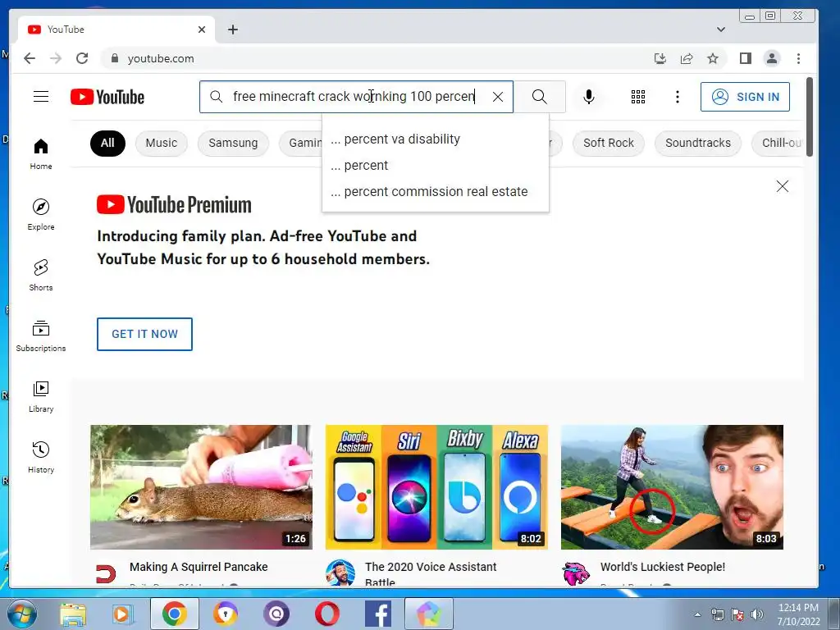Click the install app icon in the address bar
This screenshot has width=840, height=630.
click(x=660, y=58)
